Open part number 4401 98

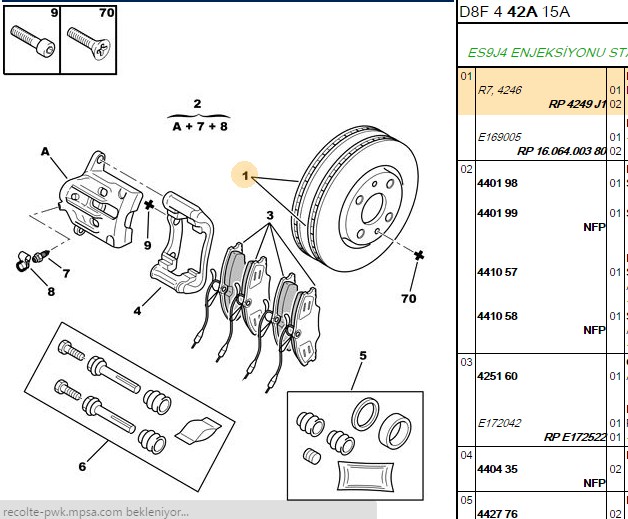point(497,183)
